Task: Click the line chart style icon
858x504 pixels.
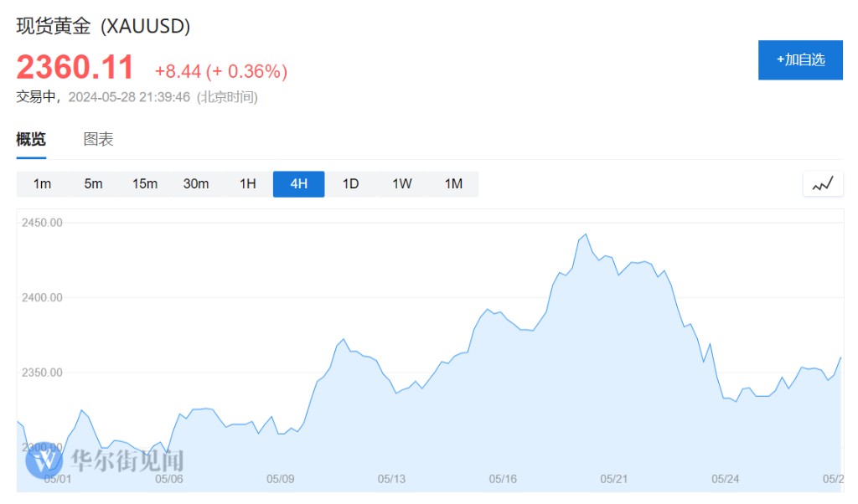Action: (x=823, y=184)
